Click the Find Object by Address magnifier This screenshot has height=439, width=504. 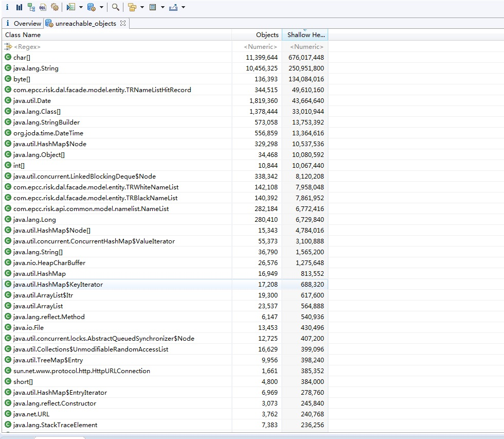pos(115,7)
